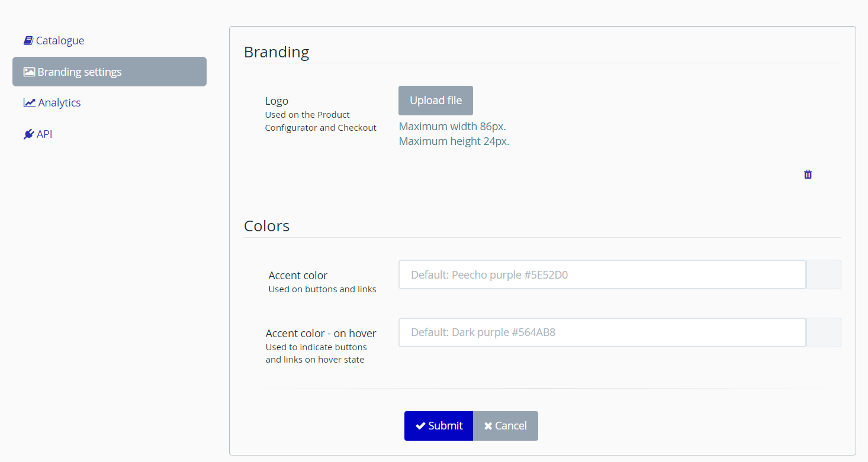Open the hover accent color picker swatch

[x=824, y=332]
